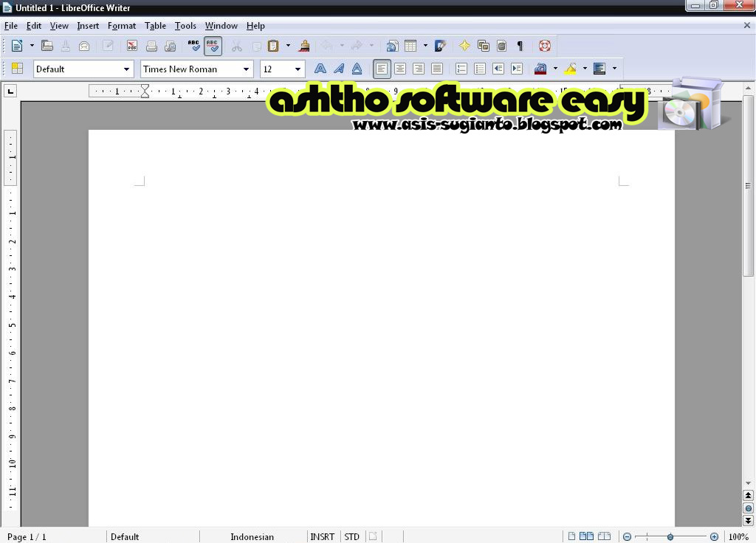Open the Format menu
This screenshot has height=543, width=756.
122,26
